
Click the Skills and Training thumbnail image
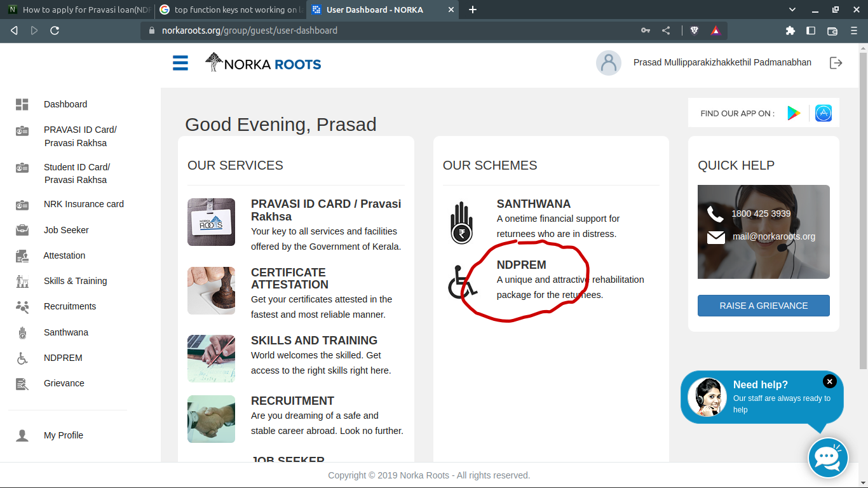pyautogui.click(x=211, y=358)
